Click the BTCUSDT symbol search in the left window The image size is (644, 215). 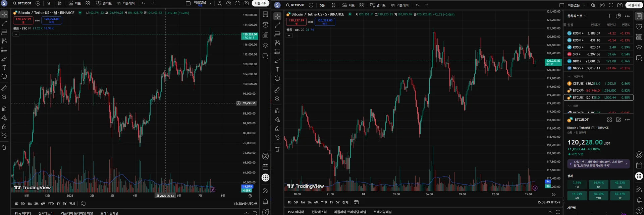tap(22, 3)
